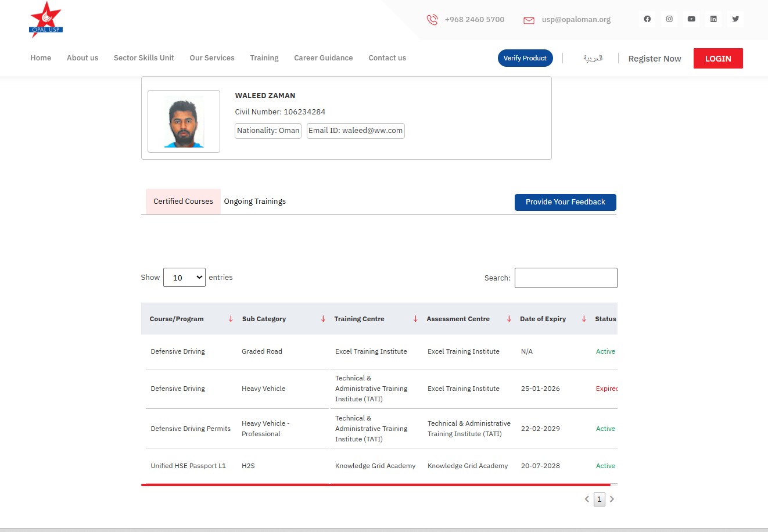Expand the Sector Skills Unit menu
The width and height of the screenshot is (768, 532).
pyautogui.click(x=143, y=58)
